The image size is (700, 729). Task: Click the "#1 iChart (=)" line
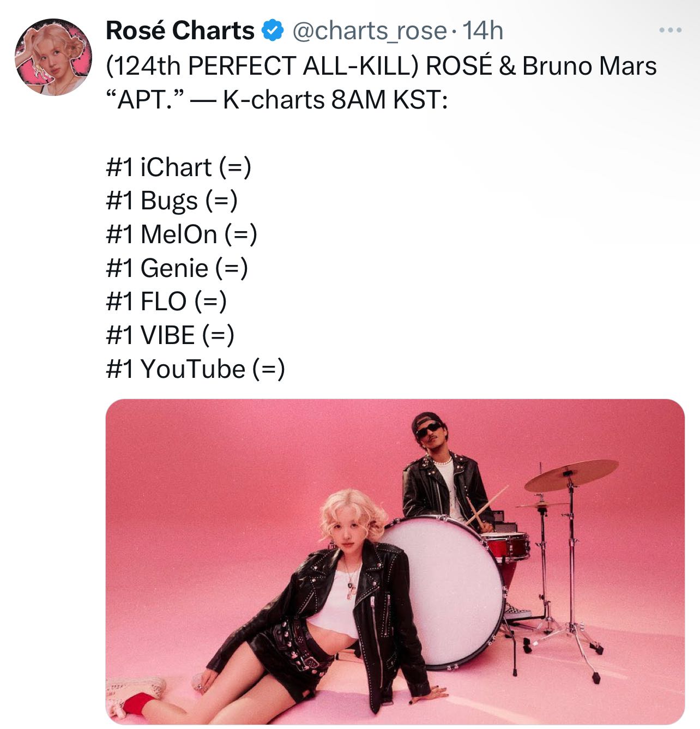pos(179,167)
